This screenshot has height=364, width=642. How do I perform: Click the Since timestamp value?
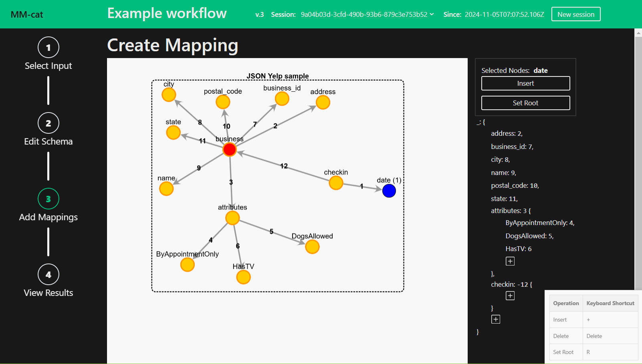tap(505, 14)
